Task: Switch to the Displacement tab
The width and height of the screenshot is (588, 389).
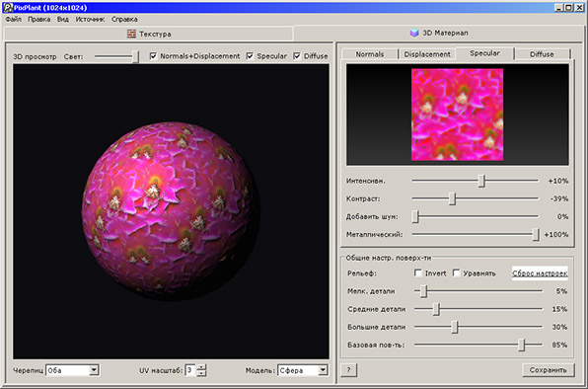Action: click(427, 54)
